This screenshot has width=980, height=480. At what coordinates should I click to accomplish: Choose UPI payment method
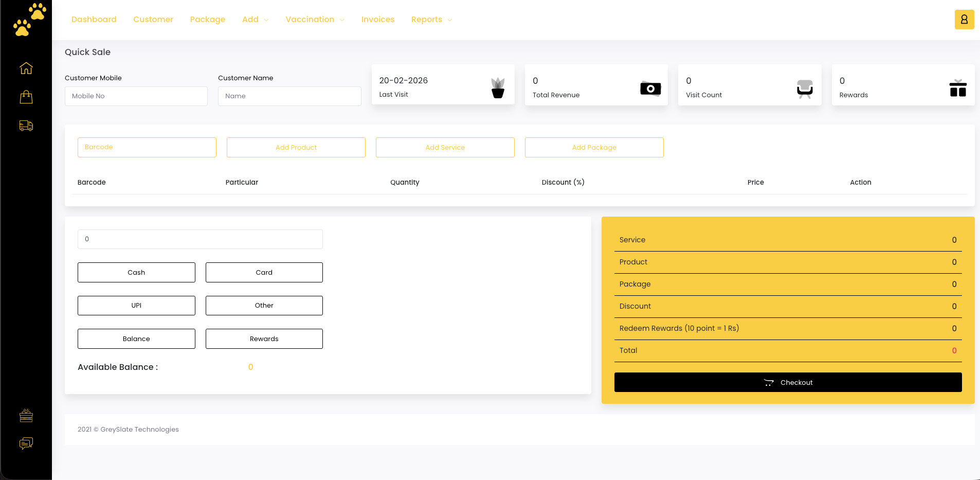coord(136,306)
